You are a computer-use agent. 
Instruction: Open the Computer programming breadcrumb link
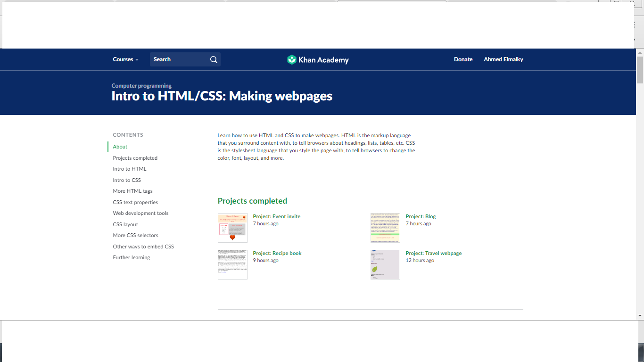tap(141, 86)
